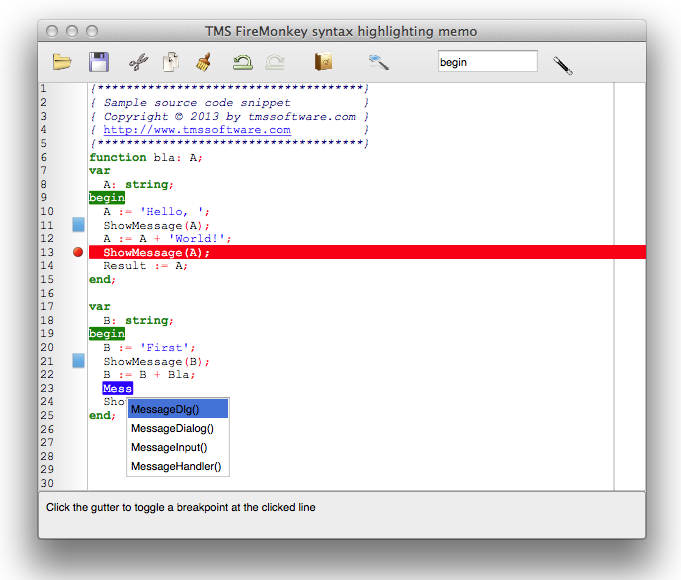
Task: Click the flashlight search icon
Action: point(562,65)
